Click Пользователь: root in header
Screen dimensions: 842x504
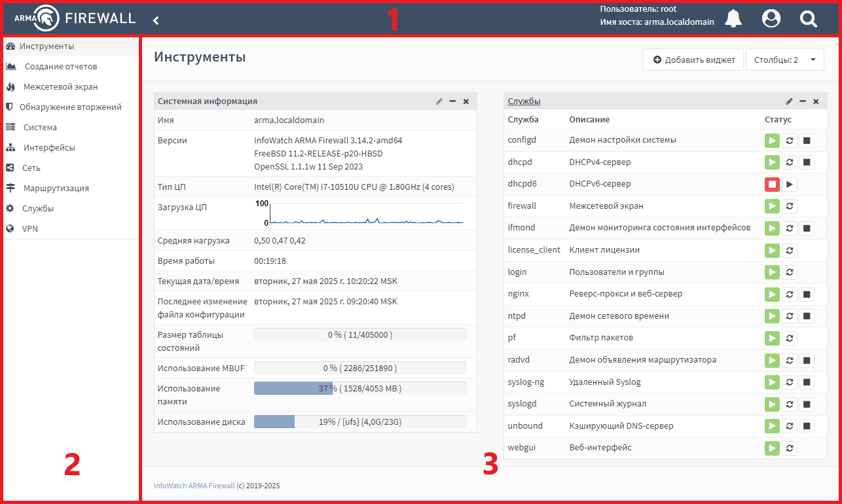[x=638, y=9]
